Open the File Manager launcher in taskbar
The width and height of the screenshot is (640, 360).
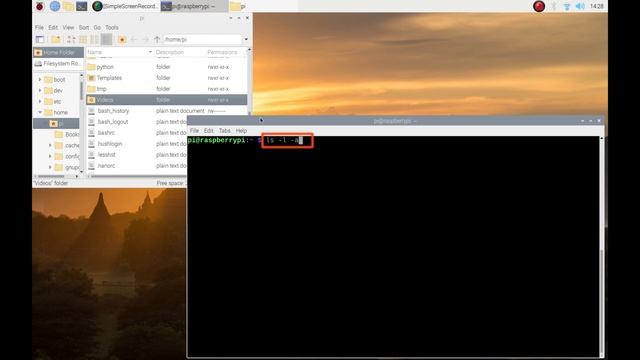(x=68, y=6)
